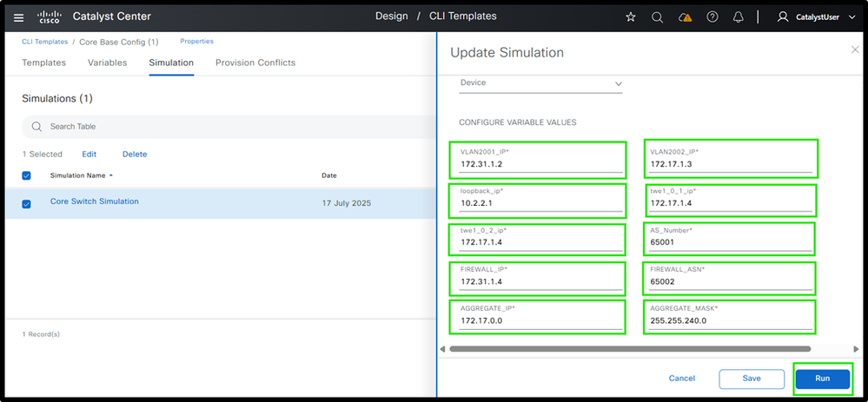Click the 1 Record(s) footer text
This screenshot has height=402, width=868.
pyautogui.click(x=41, y=334)
